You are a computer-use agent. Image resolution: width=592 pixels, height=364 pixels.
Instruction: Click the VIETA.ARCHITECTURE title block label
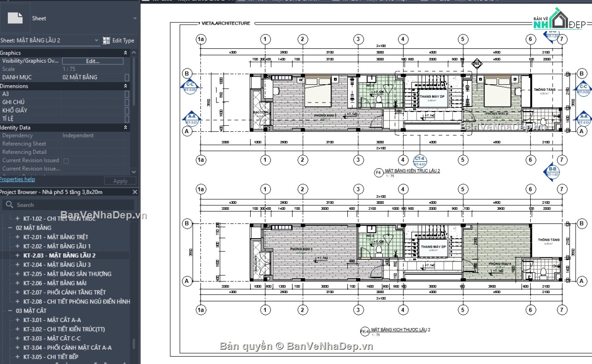coord(225,23)
